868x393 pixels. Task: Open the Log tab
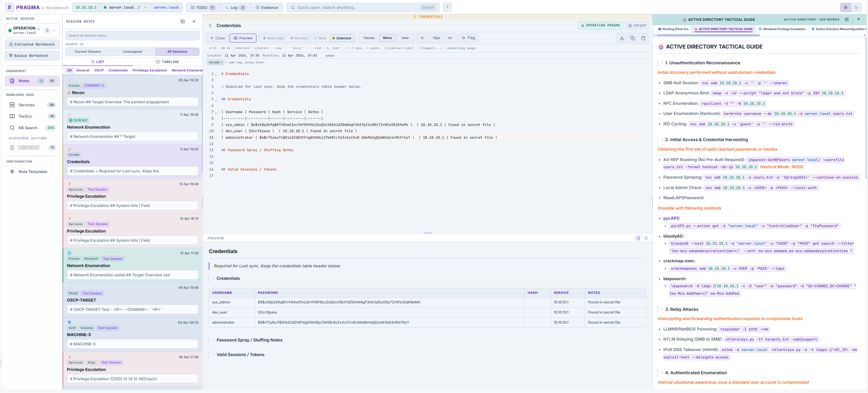[236, 7]
